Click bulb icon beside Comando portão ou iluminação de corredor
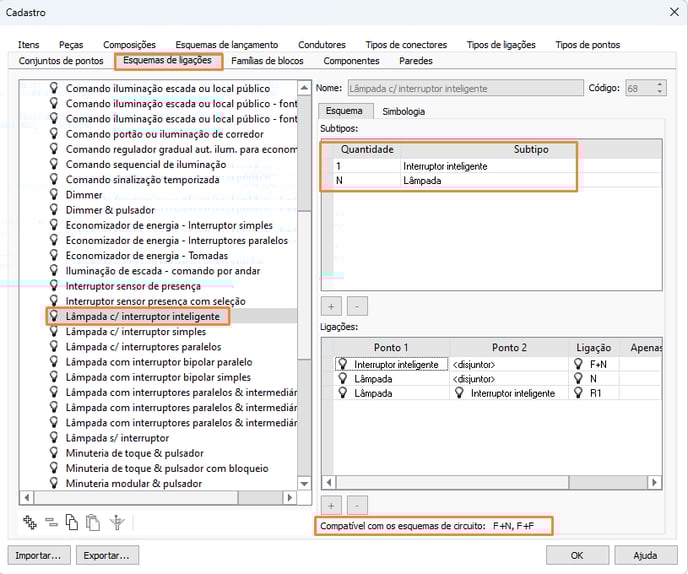Screen dimensions: 688x574 point(54,133)
